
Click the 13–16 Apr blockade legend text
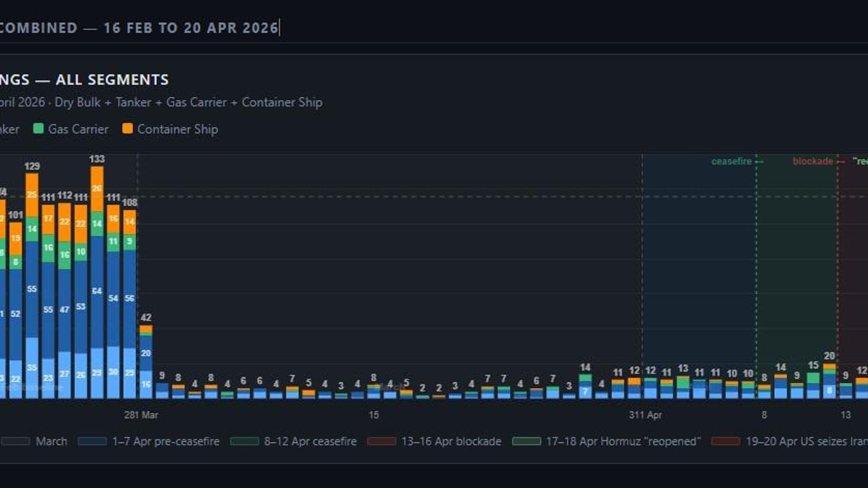point(450,441)
